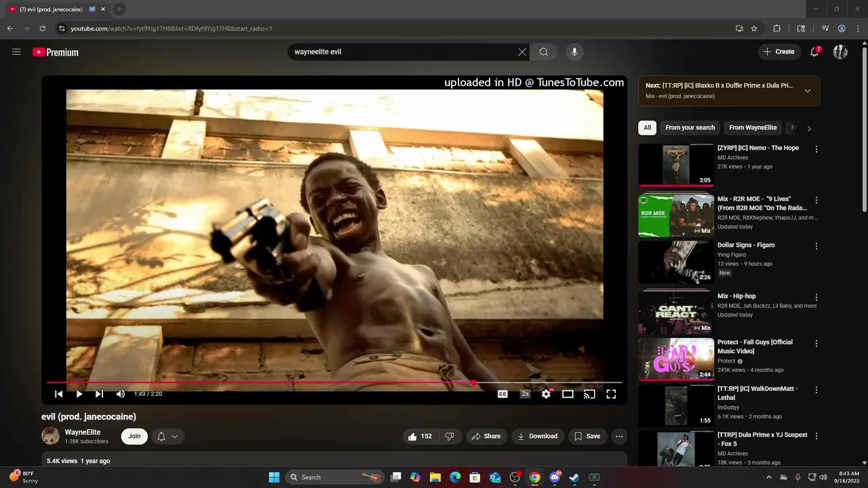Start voice search with microphone
Screen dimensions: 868x488
tap(574, 52)
